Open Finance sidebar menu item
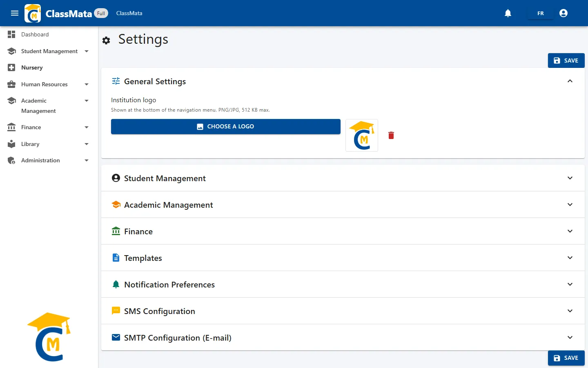Image resolution: width=588 pixels, height=368 pixels. tap(49, 127)
